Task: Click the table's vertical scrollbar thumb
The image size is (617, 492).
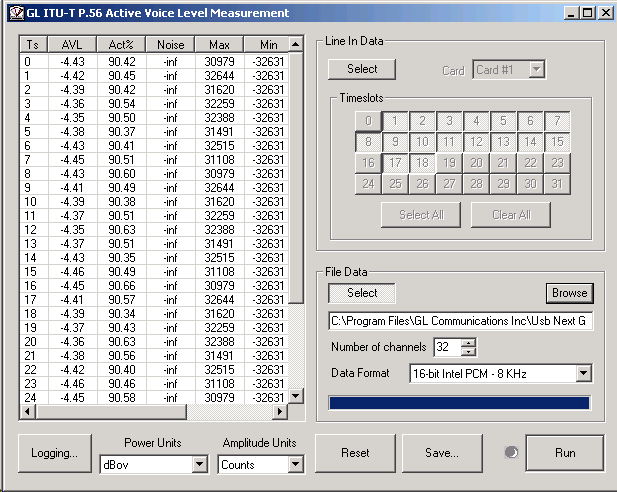Action: tap(296, 177)
